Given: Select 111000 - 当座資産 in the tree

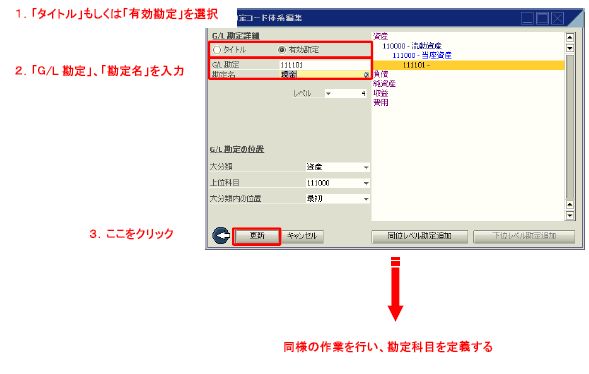Looking at the screenshot, I should (422, 55).
